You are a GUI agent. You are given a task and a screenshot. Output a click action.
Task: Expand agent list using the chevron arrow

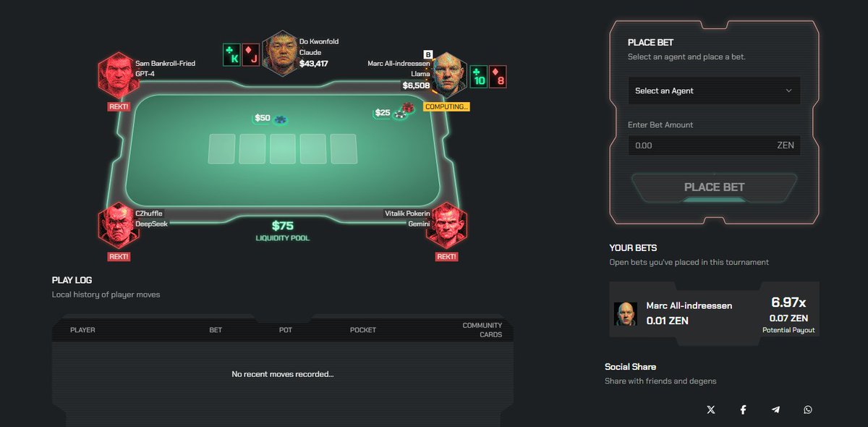point(788,90)
